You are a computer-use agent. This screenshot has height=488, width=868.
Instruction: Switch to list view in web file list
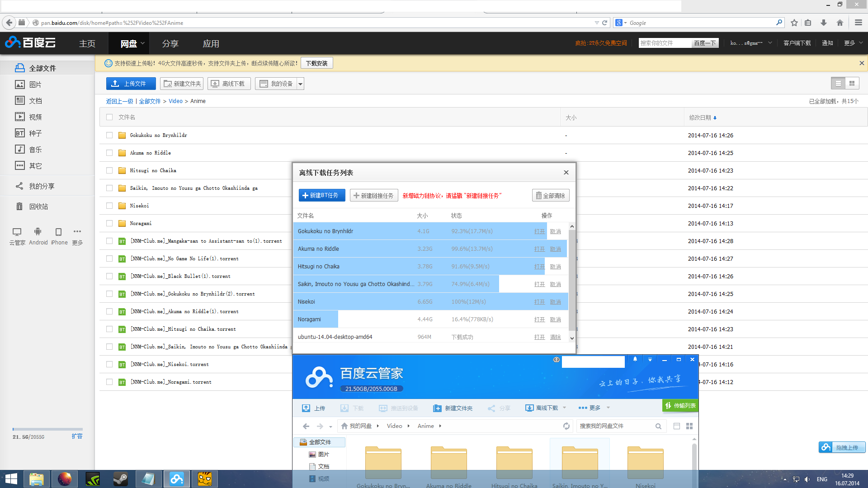pyautogui.click(x=838, y=84)
